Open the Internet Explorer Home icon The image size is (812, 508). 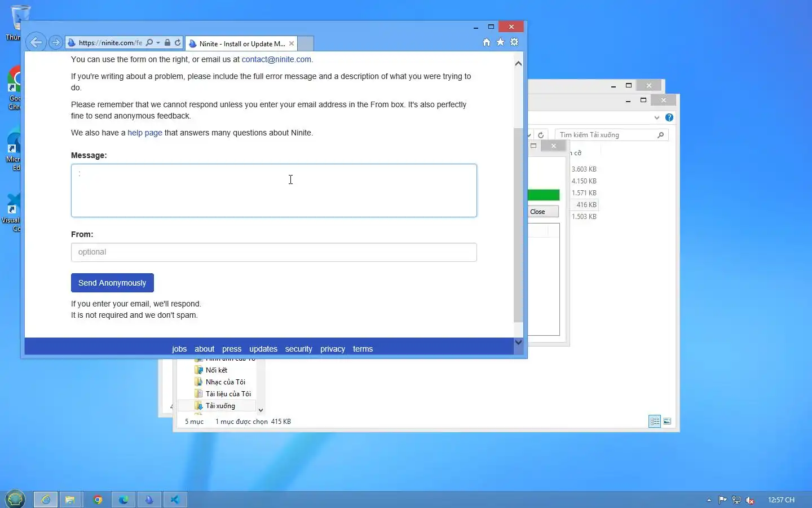click(487, 42)
